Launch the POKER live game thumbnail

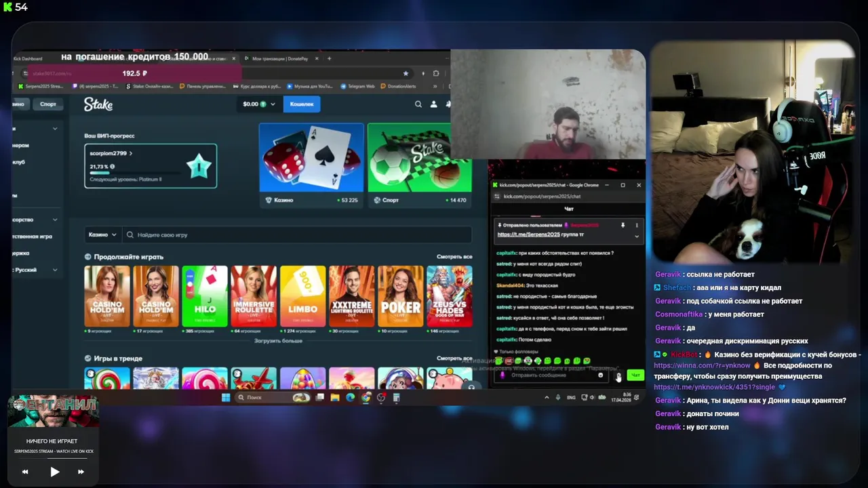tap(400, 296)
